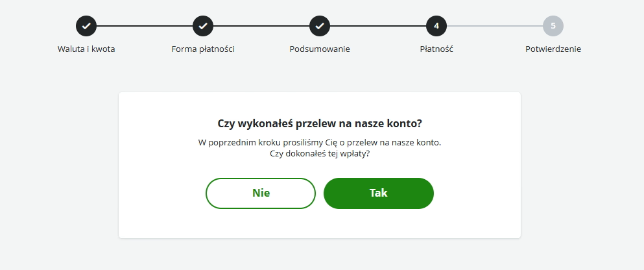Select the greyed step 5 circle

pyautogui.click(x=553, y=26)
